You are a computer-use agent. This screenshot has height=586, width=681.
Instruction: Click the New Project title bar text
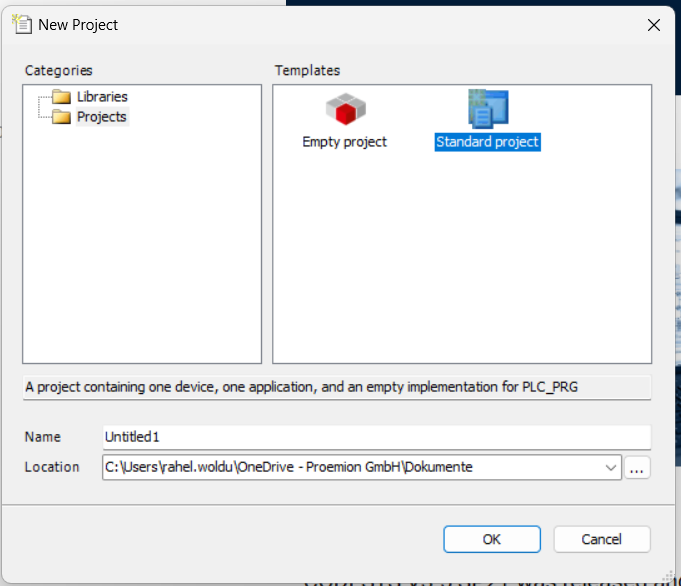(x=78, y=25)
